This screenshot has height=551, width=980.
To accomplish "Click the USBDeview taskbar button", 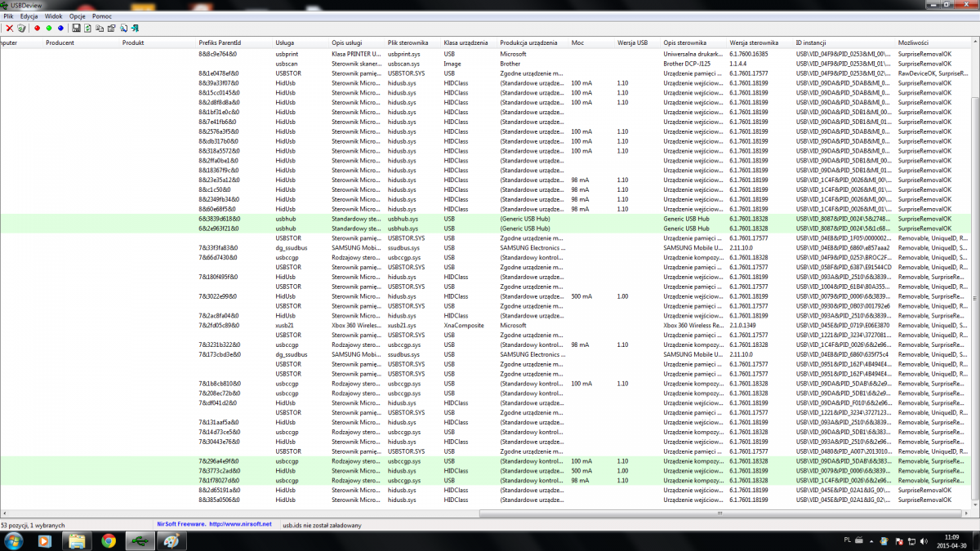I will pyautogui.click(x=140, y=540).
